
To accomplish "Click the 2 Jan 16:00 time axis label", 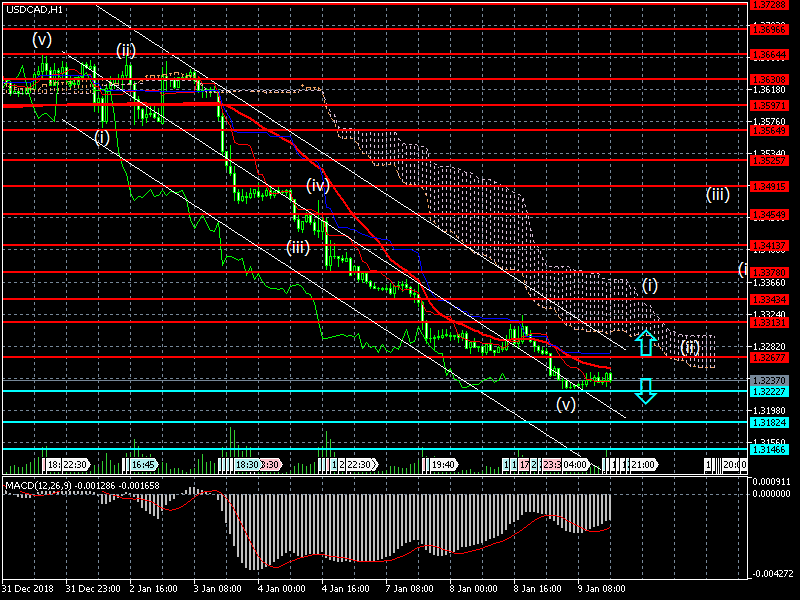I will coord(154,588).
